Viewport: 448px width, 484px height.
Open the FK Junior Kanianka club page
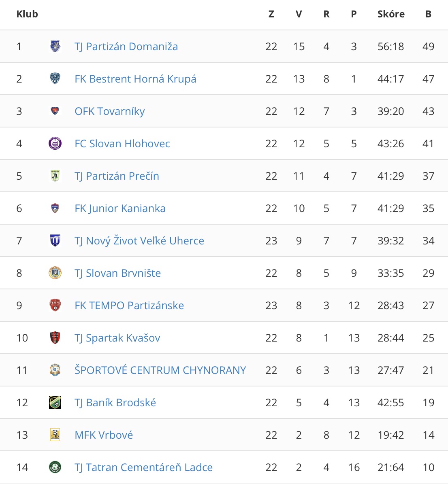pos(120,208)
